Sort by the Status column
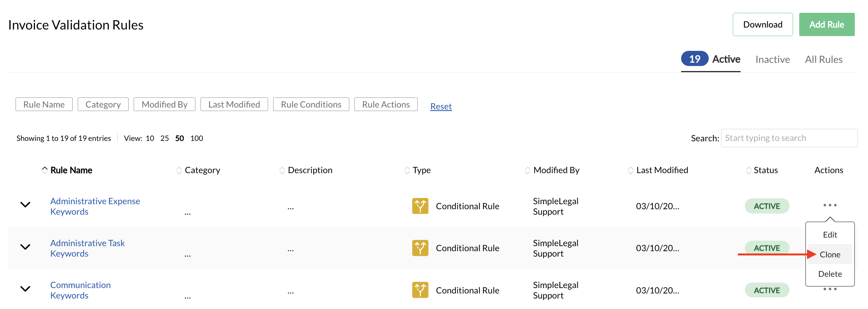Screen dimensions: 868x309 click(x=765, y=170)
